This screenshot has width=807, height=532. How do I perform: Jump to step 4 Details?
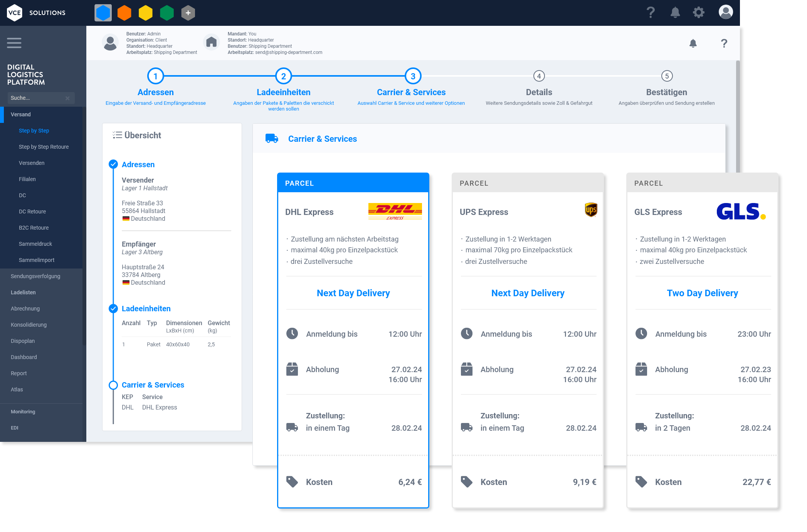(539, 76)
